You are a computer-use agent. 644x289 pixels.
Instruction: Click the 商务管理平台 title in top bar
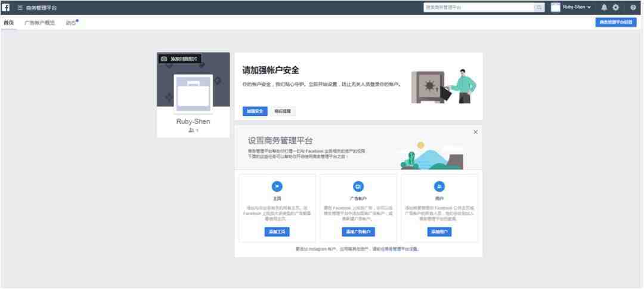click(41, 7)
